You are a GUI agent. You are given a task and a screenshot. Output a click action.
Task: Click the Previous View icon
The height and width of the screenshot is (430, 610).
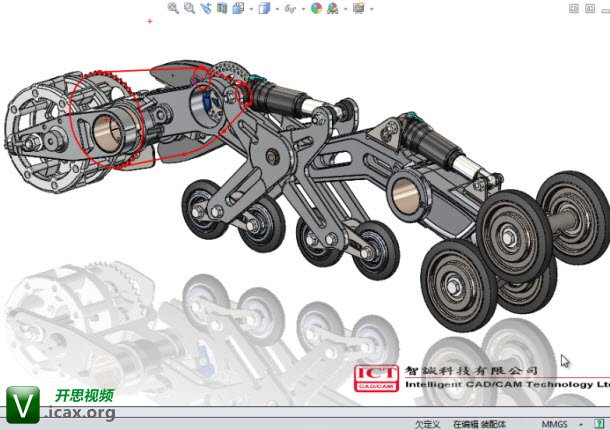206,8
